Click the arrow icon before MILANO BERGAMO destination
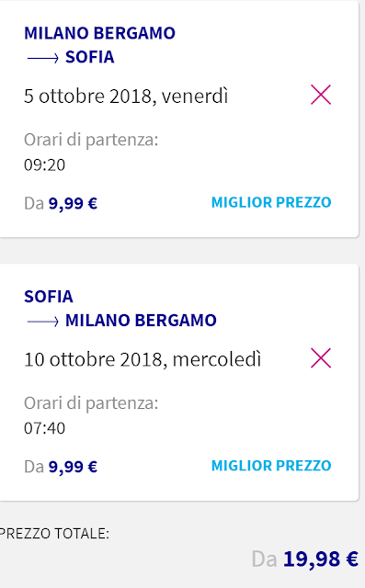365x588 pixels. pos(43,322)
